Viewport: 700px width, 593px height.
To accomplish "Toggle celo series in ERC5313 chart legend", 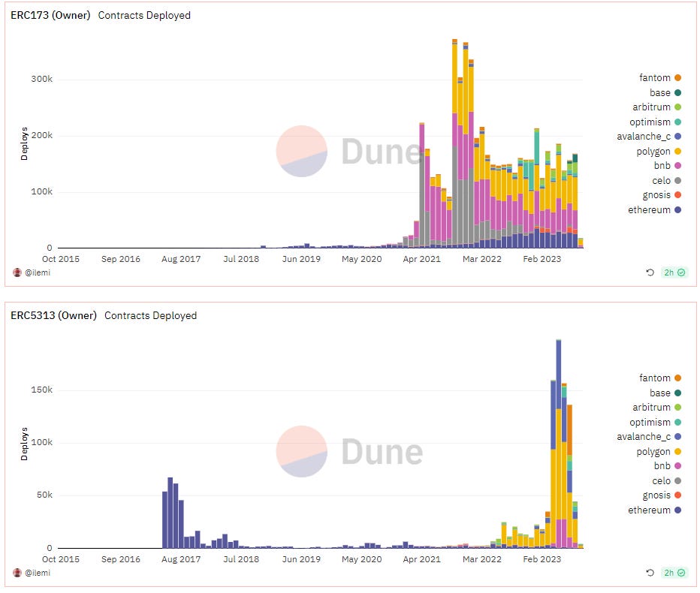I will (x=666, y=480).
